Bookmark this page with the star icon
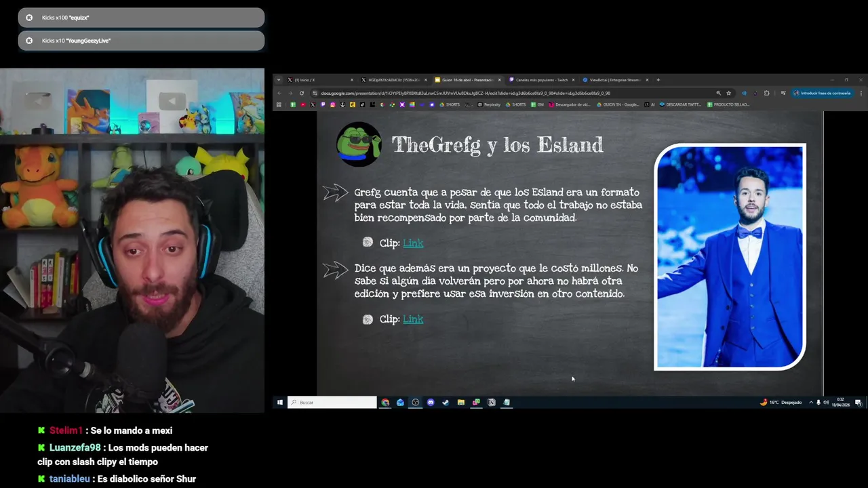Image resolution: width=868 pixels, height=488 pixels. coord(729,93)
